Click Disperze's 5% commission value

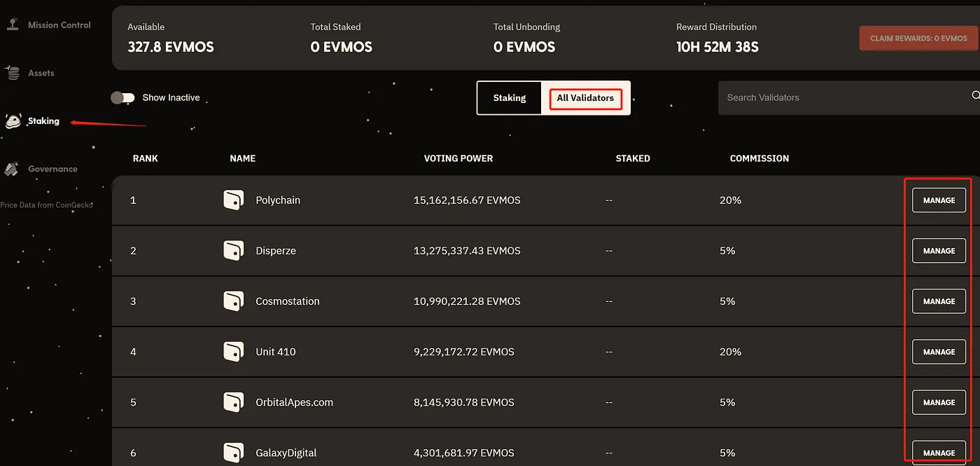tap(727, 251)
